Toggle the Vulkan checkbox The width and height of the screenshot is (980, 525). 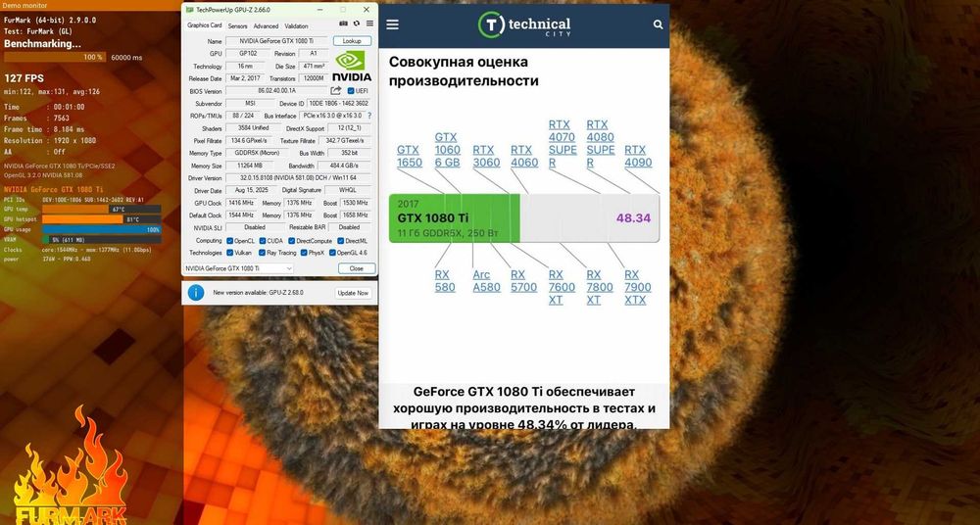230,253
